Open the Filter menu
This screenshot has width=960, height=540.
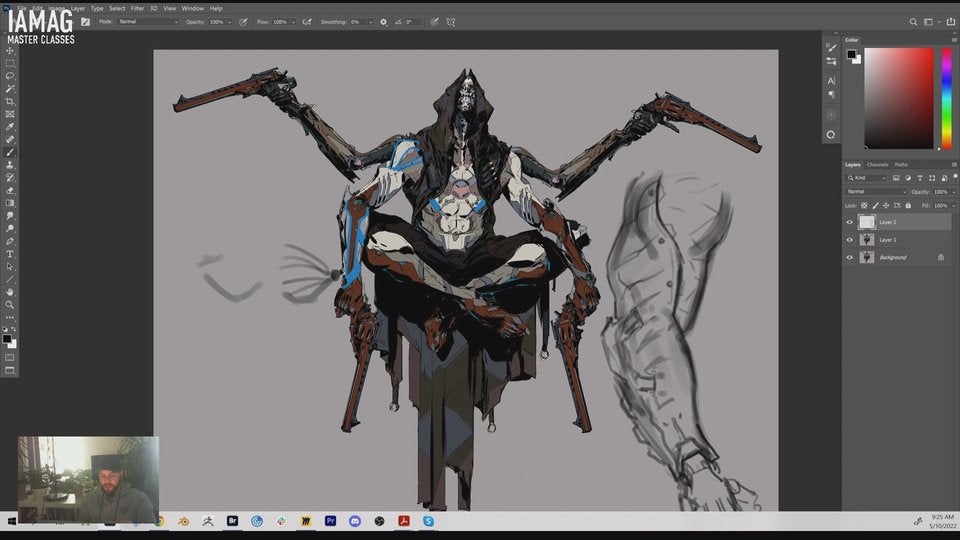[x=137, y=8]
